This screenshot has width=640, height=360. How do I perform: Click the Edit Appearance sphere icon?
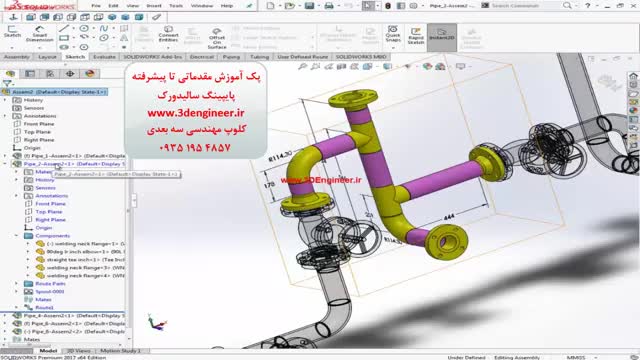[427, 66]
